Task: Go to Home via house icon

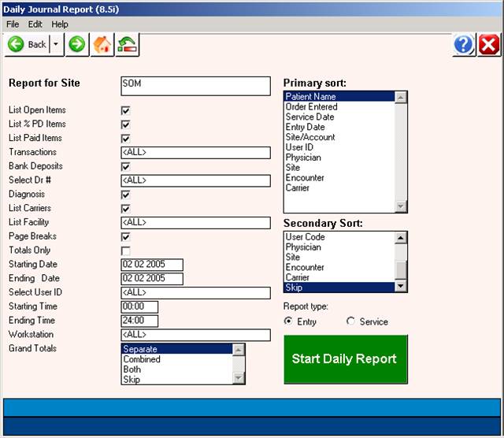Action: (102, 45)
